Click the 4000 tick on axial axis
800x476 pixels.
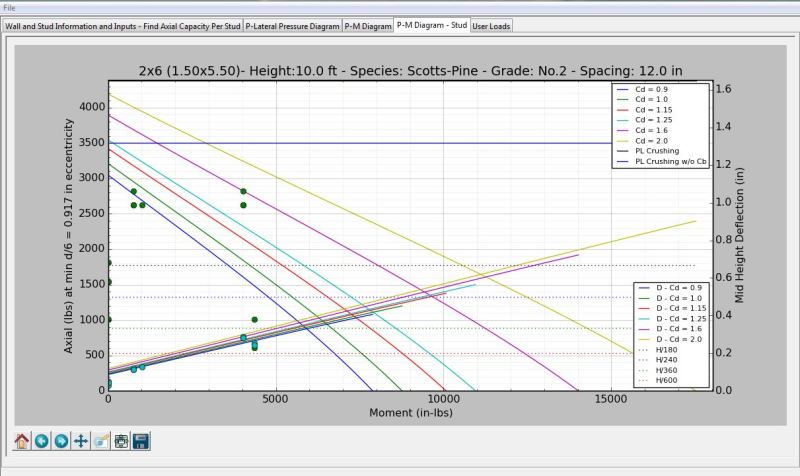[92, 107]
